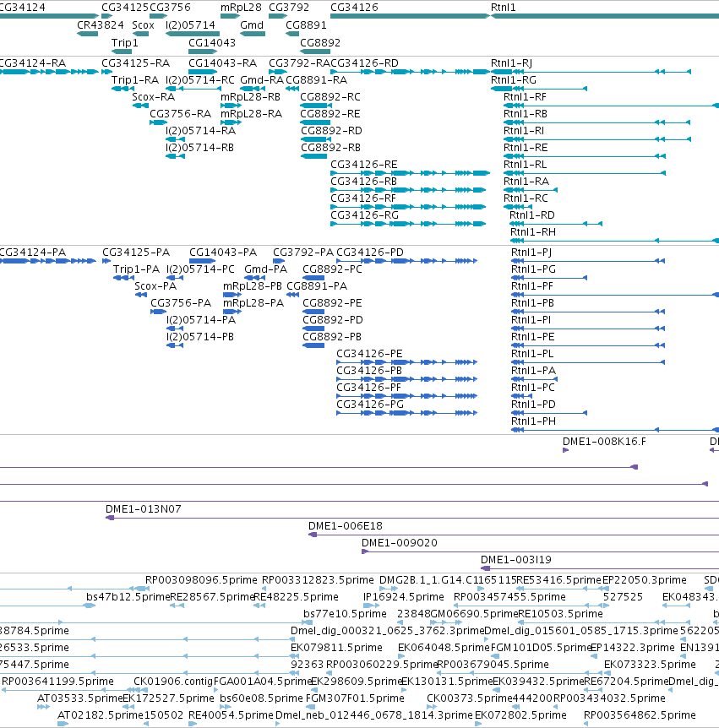Select EST RP003098096.5prime
The width and height of the screenshot is (719, 728).
(201, 580)
